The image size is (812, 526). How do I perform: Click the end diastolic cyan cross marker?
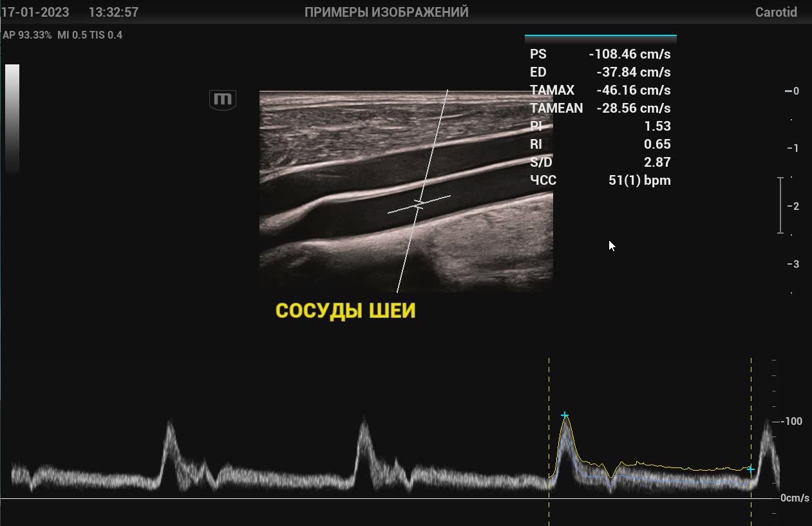[x=751, y=470]
